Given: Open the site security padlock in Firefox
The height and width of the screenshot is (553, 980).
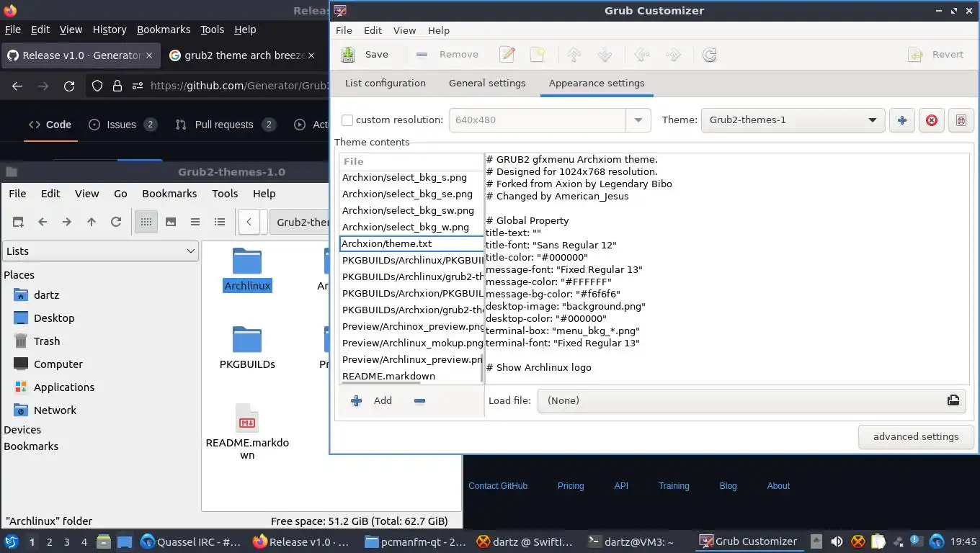Looking at the screenshot, I should coord(117,86).
